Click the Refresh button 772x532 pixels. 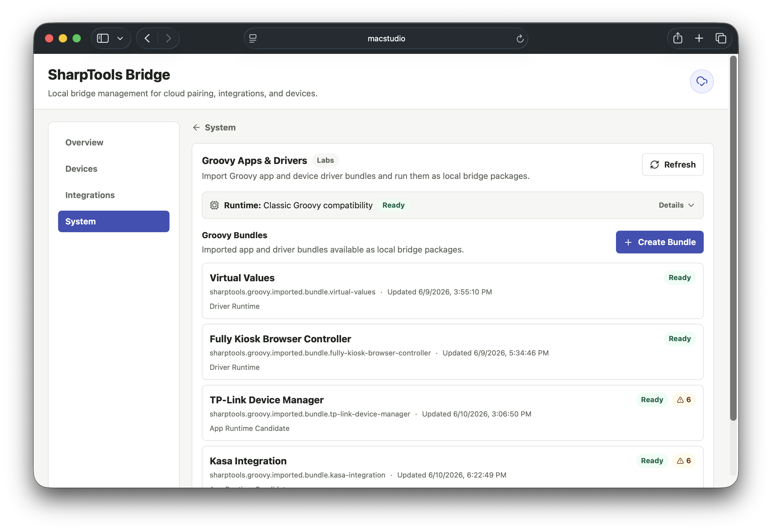point(672,164)
